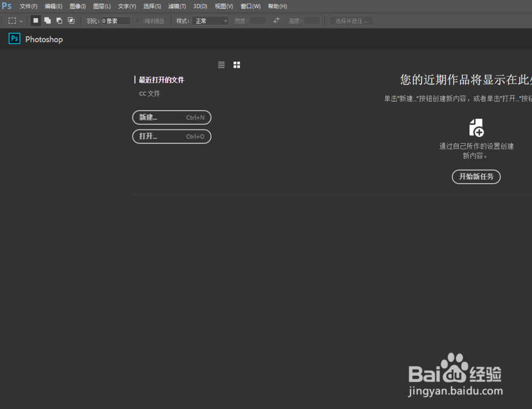Click the Ps logo in menu bar

tap(6, 6)
